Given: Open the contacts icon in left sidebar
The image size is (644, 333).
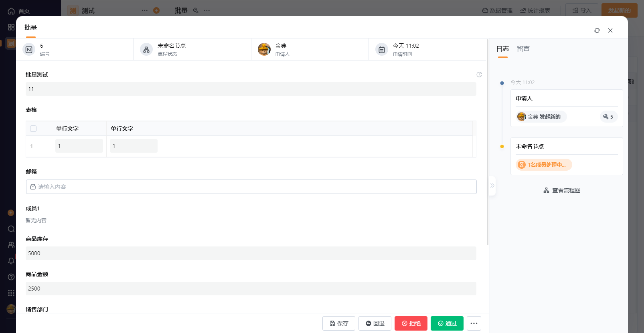Looking at the screenshot, I should coord(11,245).
